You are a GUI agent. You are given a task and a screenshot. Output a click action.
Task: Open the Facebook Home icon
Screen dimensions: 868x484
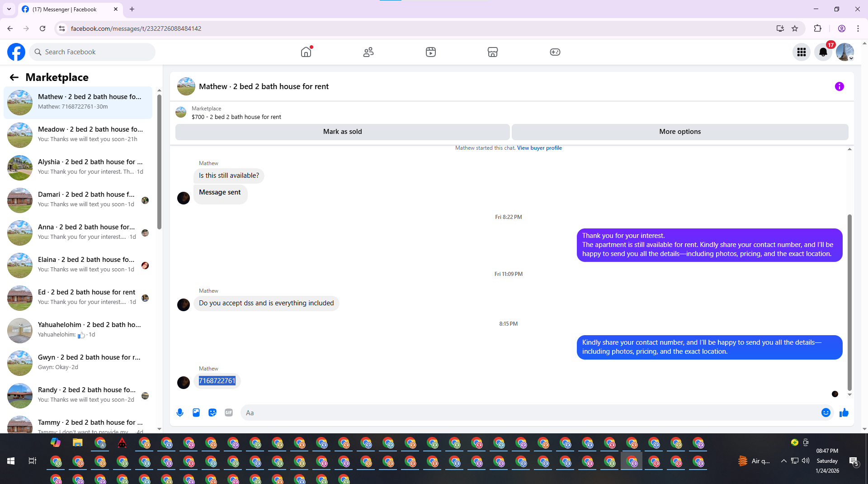(x=306, y=52)
